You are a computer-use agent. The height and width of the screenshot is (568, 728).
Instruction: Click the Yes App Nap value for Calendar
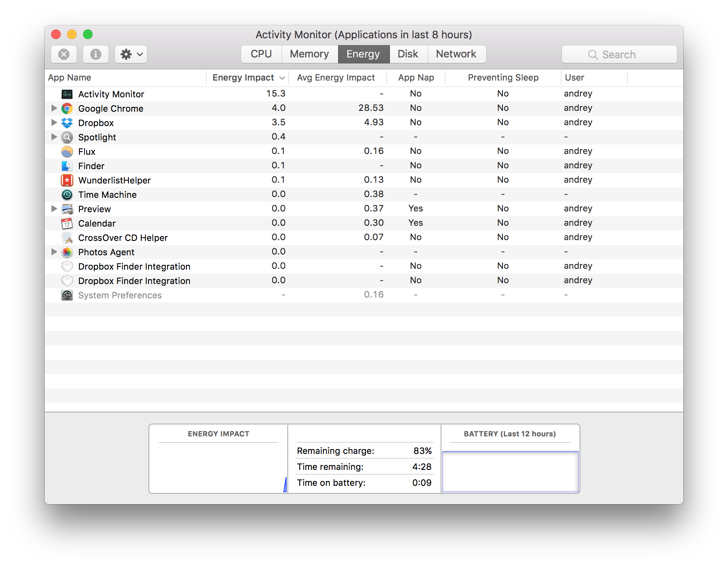(415, 223)
